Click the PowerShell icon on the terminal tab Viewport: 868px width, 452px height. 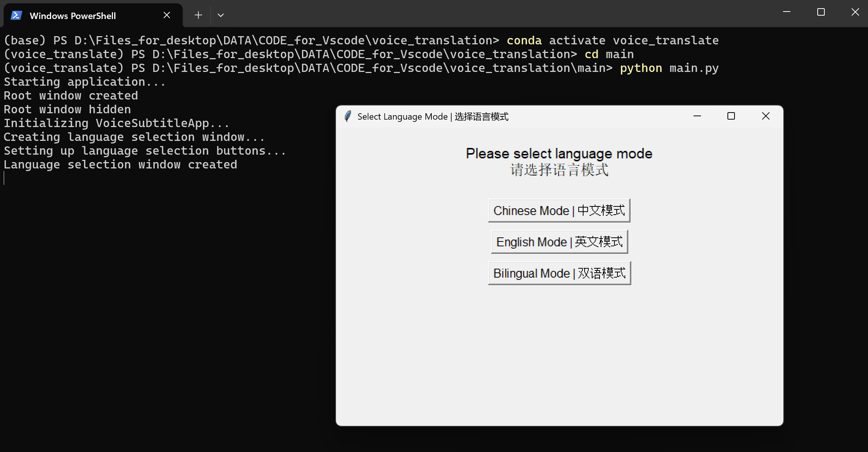click(x=16, y=15)
